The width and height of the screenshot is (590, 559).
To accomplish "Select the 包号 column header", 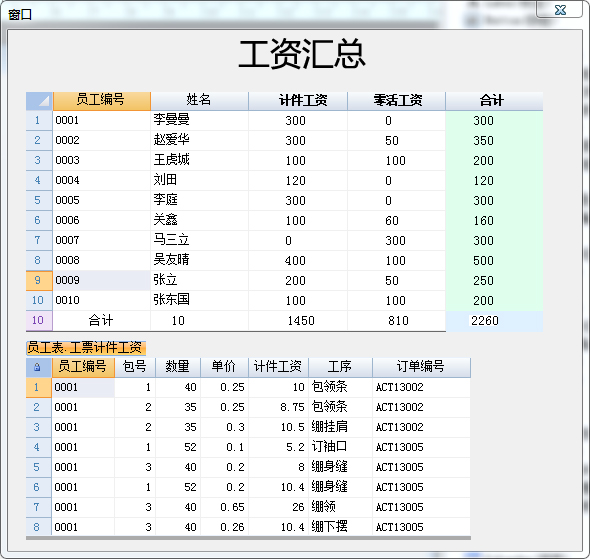I will pyautogui.click(x=135, y=367).
